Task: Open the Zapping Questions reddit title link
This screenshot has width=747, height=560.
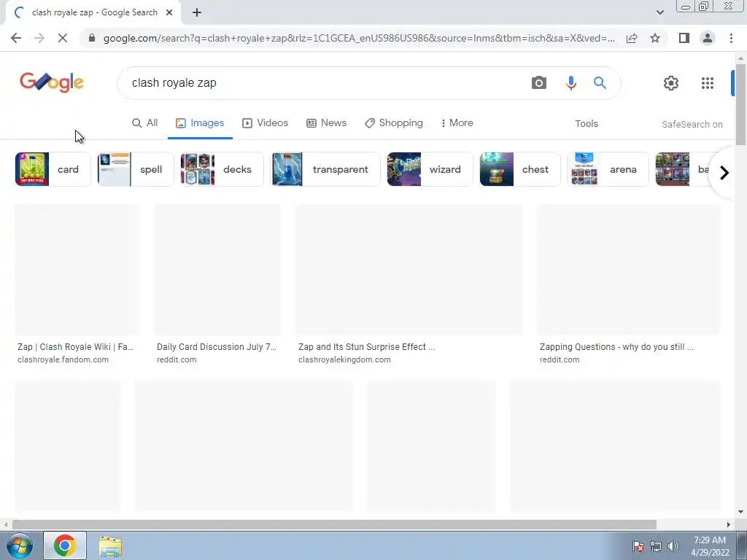Action: click(616, 346)
